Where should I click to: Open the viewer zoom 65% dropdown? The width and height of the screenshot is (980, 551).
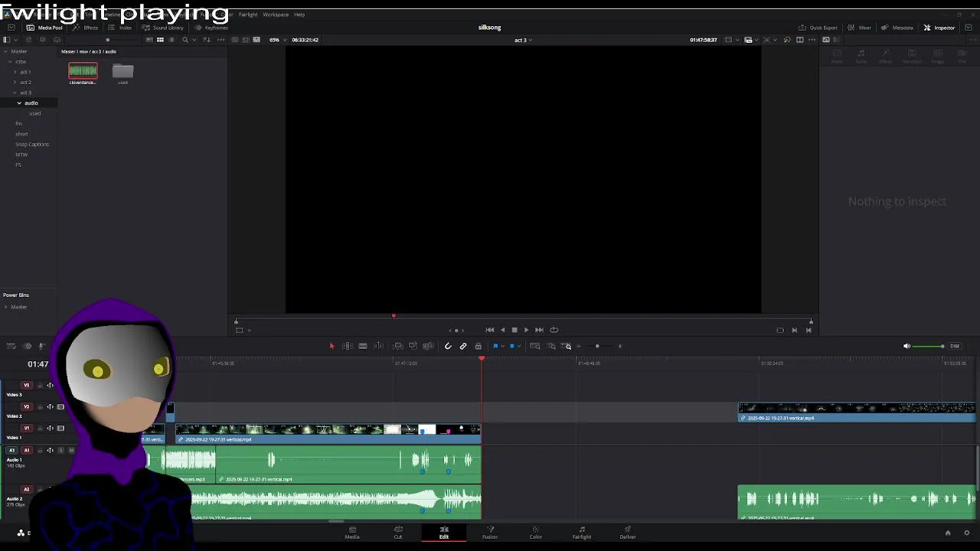coord(278,40)
